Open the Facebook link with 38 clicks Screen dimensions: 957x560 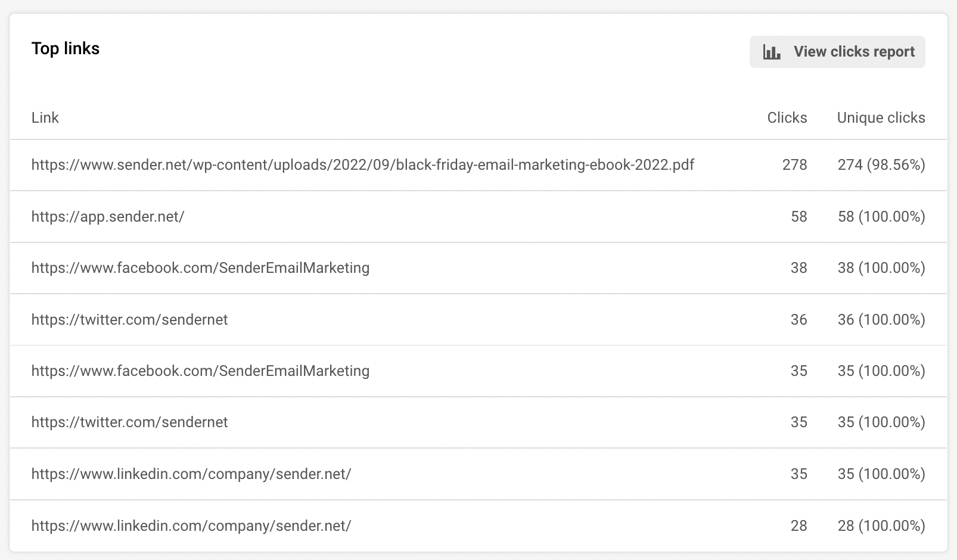[200, 268]
